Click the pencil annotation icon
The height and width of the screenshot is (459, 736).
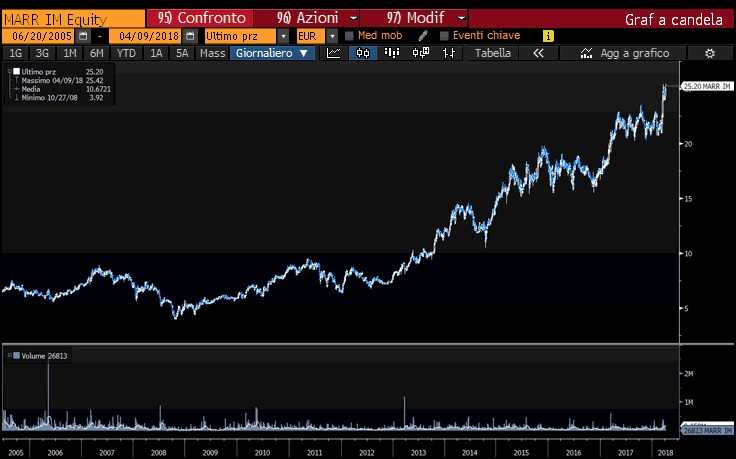[422, 36]
